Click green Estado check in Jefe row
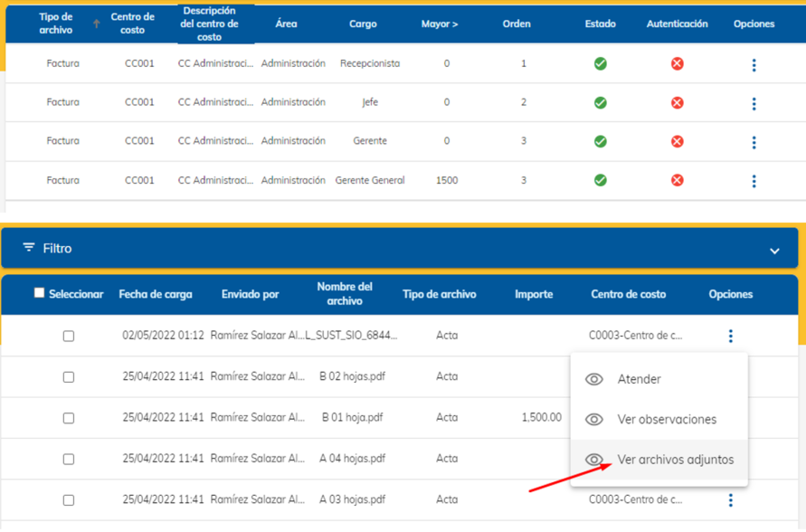This screenshot has height=532, width=806. (x=600, y=103)
